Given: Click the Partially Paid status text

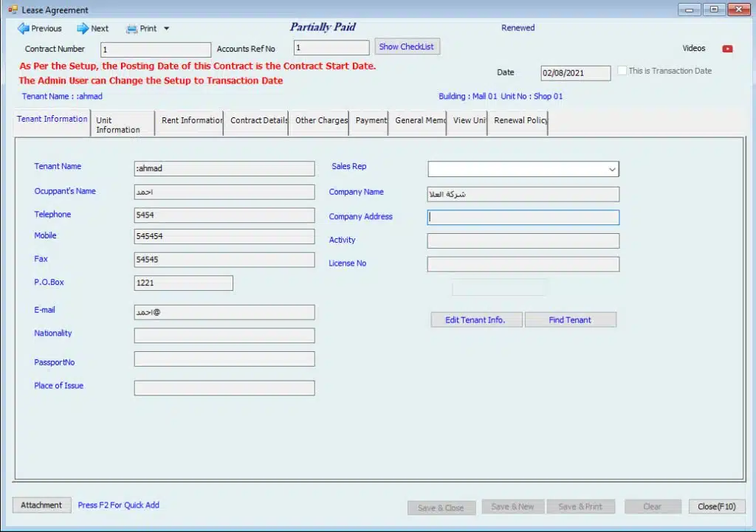Looking at the screenshot, I should [x=323, y=27].
